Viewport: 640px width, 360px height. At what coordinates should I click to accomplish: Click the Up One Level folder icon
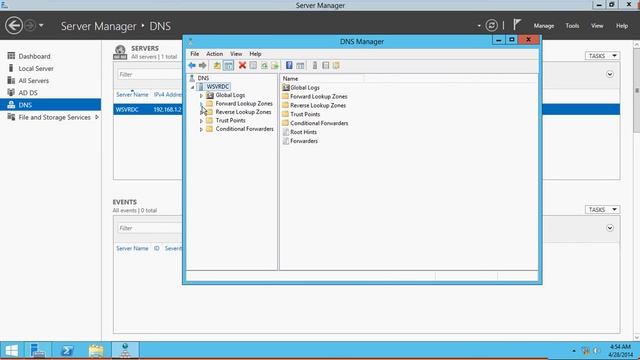point(217,65)
